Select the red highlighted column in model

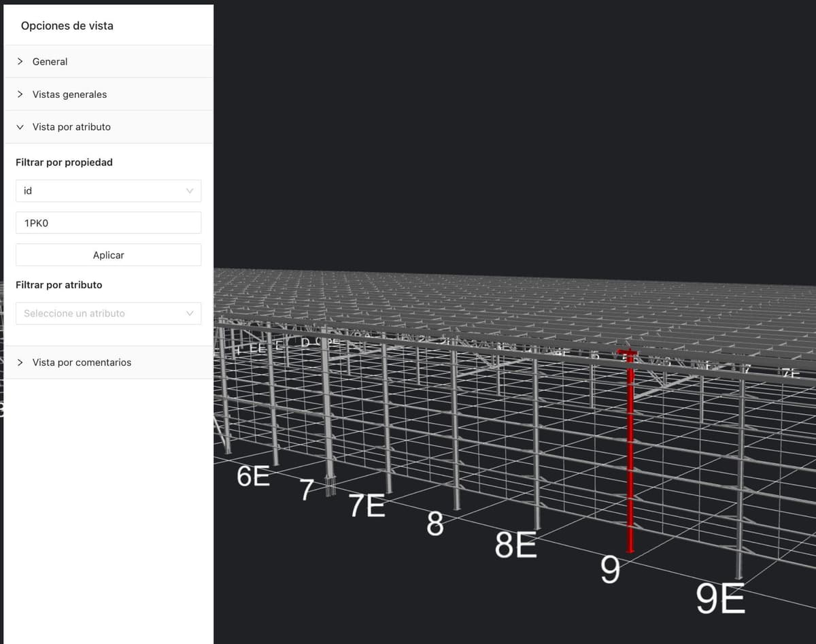(x=630, y=452)
